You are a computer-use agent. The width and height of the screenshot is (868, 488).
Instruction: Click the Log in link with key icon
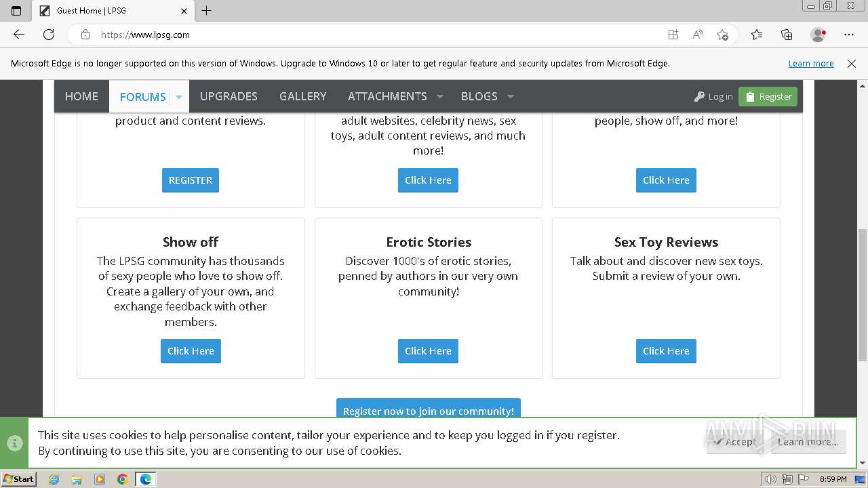[713, 97]
